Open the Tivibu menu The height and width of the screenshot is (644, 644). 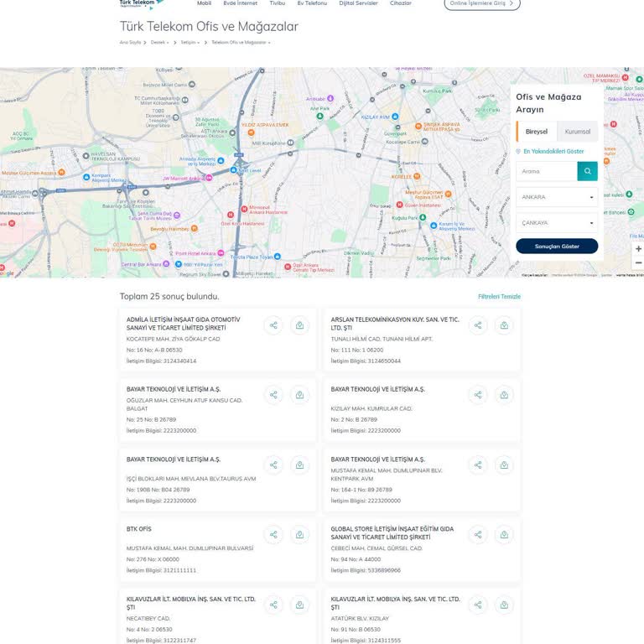click(278, 3)
